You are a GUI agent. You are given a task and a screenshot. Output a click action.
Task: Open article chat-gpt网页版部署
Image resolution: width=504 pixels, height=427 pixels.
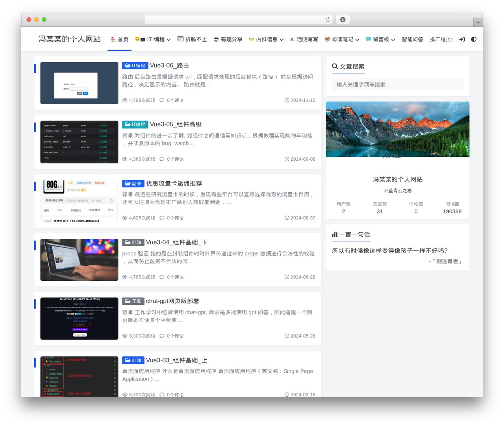pyautogui.click(x=172, y=301)
